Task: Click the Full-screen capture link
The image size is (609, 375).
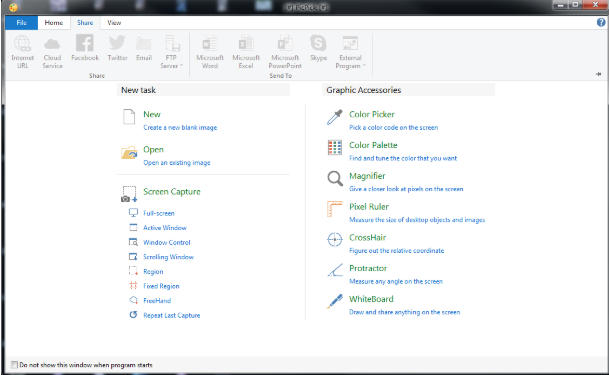Action: [159, 213]
